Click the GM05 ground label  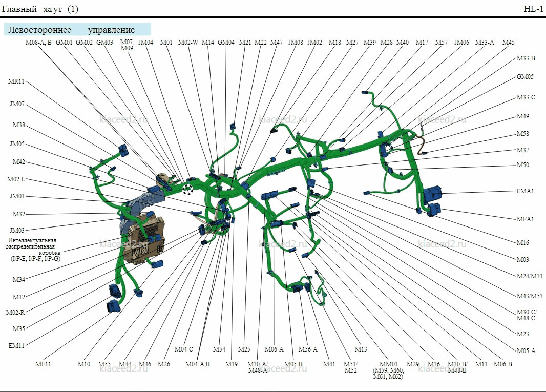coord(525,77)
